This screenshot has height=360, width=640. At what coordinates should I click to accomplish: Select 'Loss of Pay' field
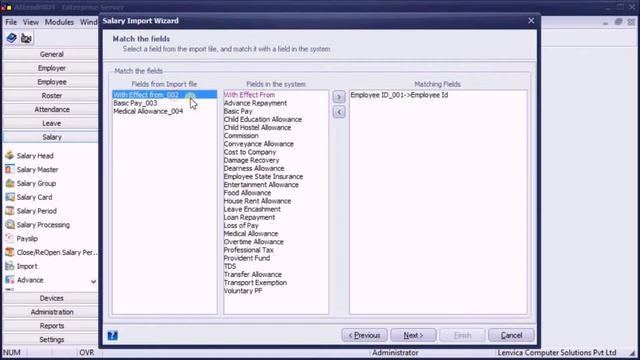point(241,225)
